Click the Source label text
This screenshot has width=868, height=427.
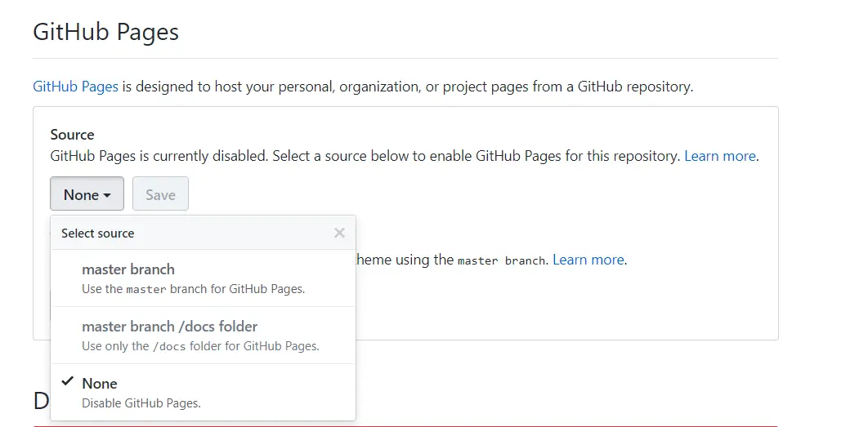tap(73, 135)
